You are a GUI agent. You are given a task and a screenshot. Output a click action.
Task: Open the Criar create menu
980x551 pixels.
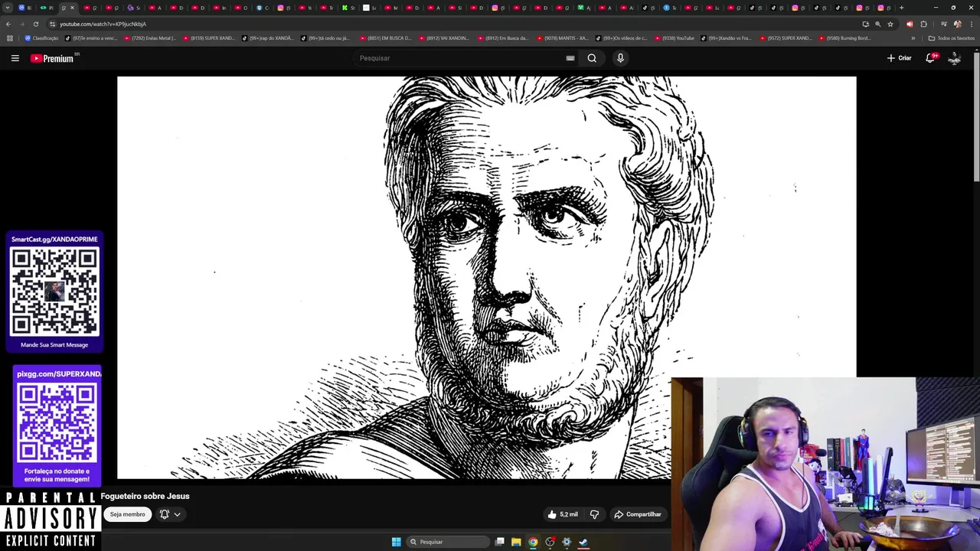tap(899, 58)
